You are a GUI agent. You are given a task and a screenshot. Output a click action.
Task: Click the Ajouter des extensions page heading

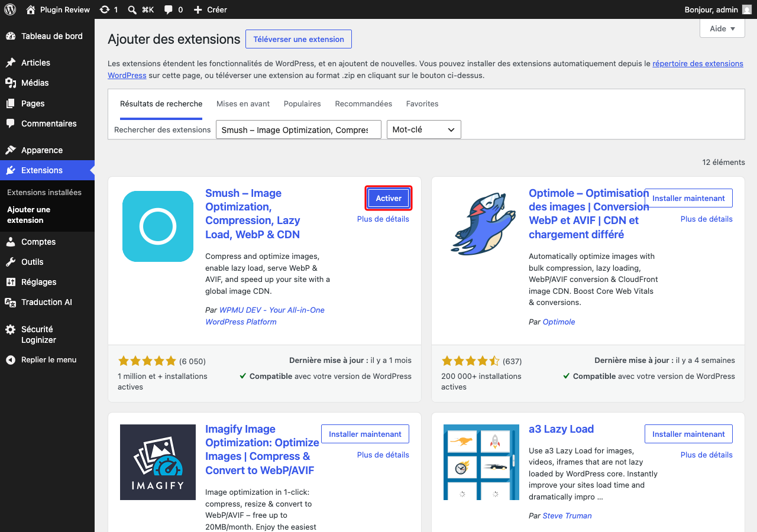click(174, 40)
